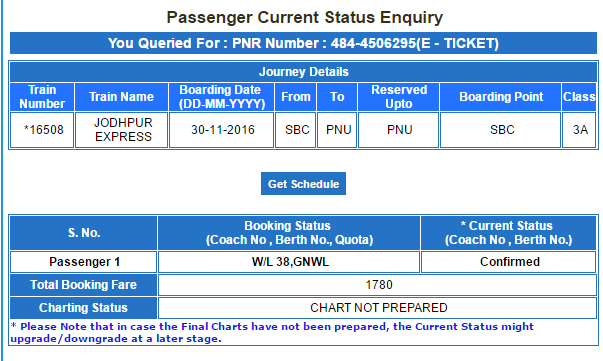Click the Charting Status label cell
Viewport: 603px width, 361px height.
click(x=83, y=308)
